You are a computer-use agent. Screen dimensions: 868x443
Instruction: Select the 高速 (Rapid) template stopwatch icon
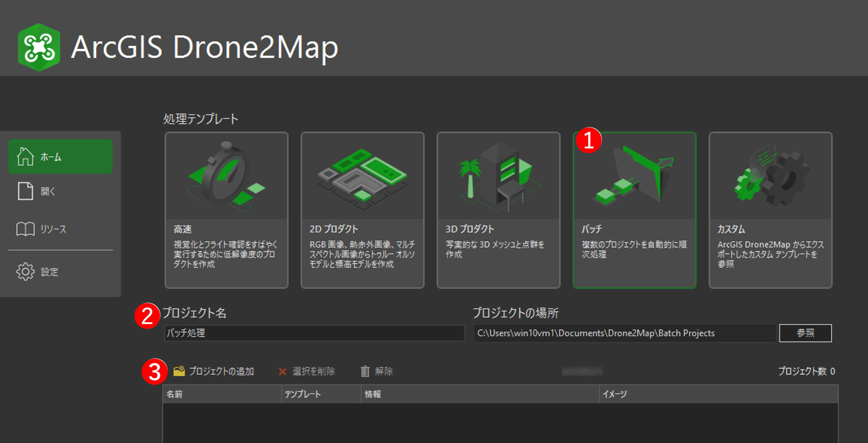225,176
